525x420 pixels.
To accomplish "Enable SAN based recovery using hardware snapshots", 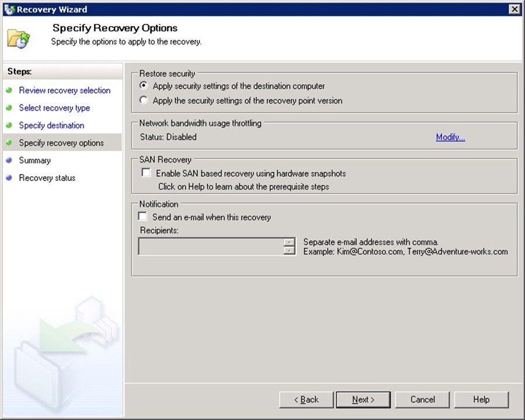I will click(x=146, y=173).
